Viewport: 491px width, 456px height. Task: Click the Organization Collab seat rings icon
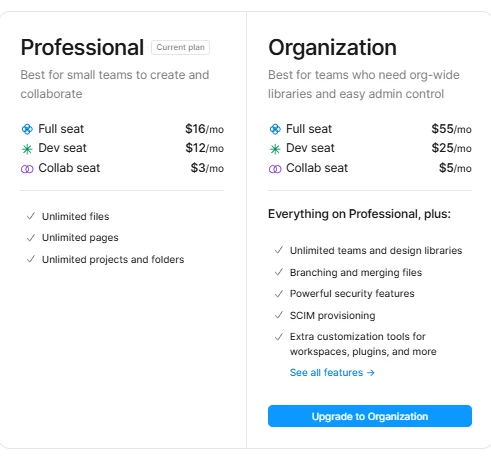point(275,169)
